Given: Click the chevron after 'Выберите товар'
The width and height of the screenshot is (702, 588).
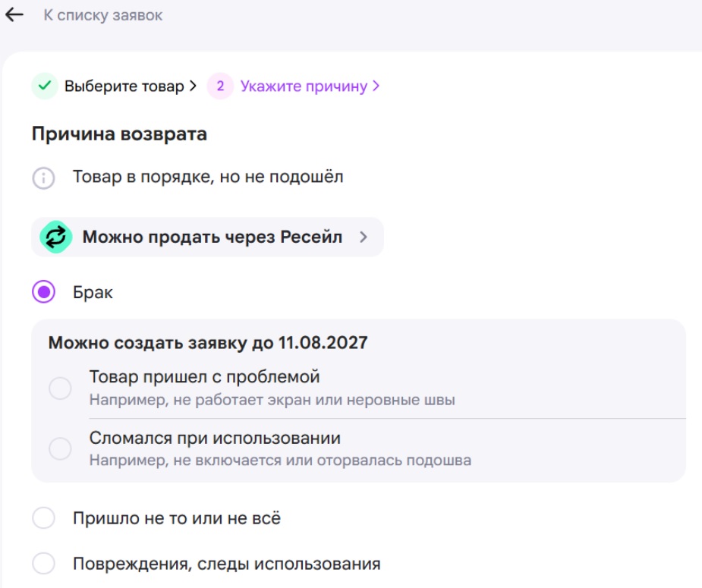Looking at the screenshot, I should [193, 86].
